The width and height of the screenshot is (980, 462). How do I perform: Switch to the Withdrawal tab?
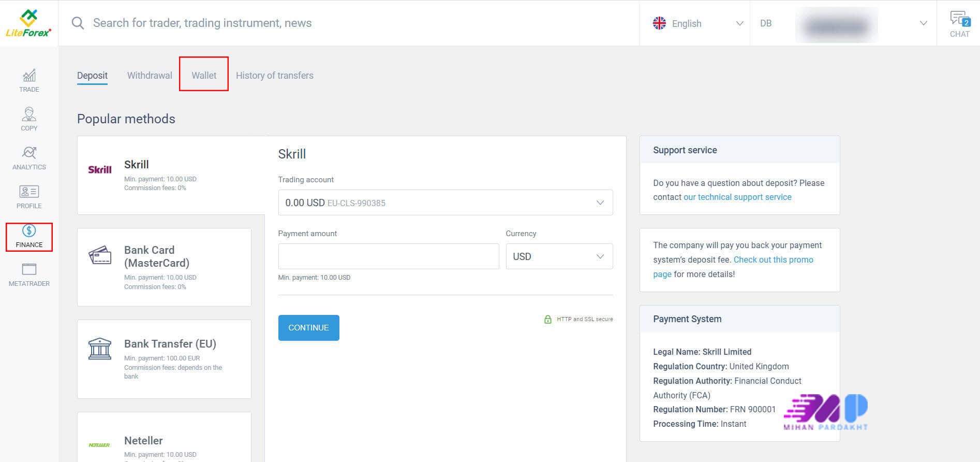coord(150,76)
